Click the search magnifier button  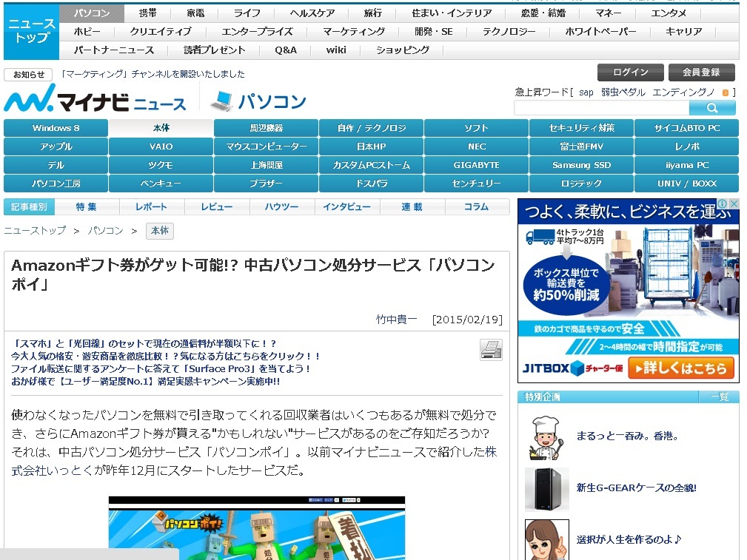coord(711,108)
